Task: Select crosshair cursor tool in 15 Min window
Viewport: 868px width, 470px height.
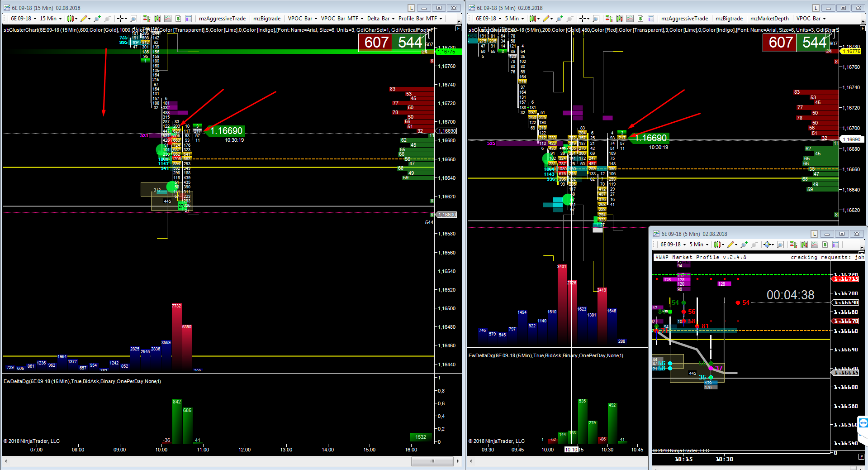Action: point(122,19)
